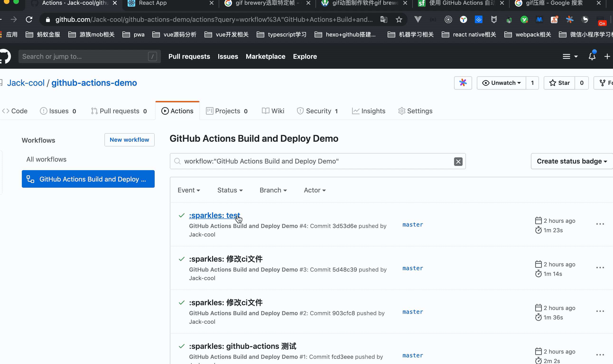This screenshot has width=613, height=364.
Task: Expand the Actor filter dropdown
Action: click(x=315, y=190)
